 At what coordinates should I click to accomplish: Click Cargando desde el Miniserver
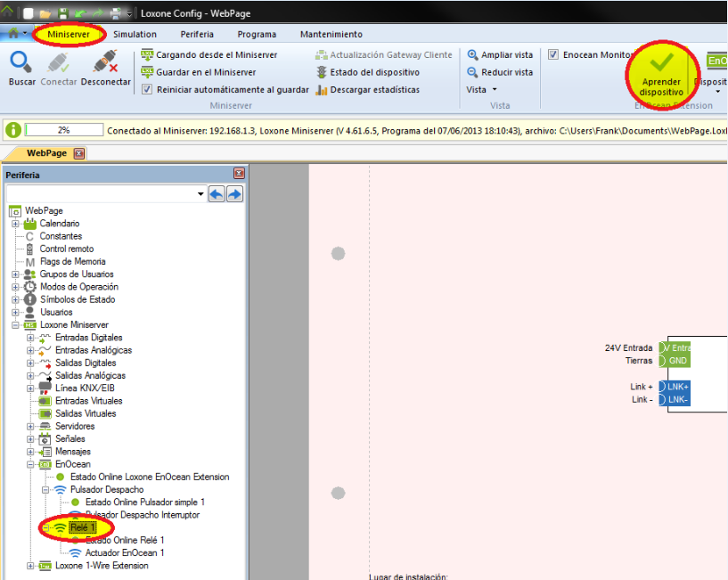coord(217,55)
